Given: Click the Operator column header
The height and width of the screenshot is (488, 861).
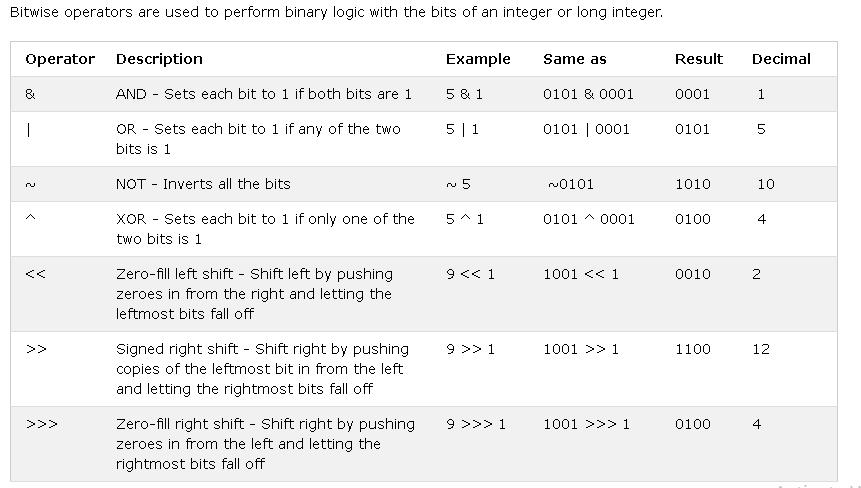Looking at the screenshot, I should tap(60, 59).
